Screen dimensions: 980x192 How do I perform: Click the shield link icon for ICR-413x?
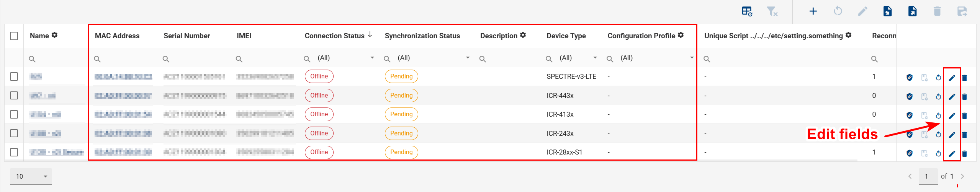910,115
